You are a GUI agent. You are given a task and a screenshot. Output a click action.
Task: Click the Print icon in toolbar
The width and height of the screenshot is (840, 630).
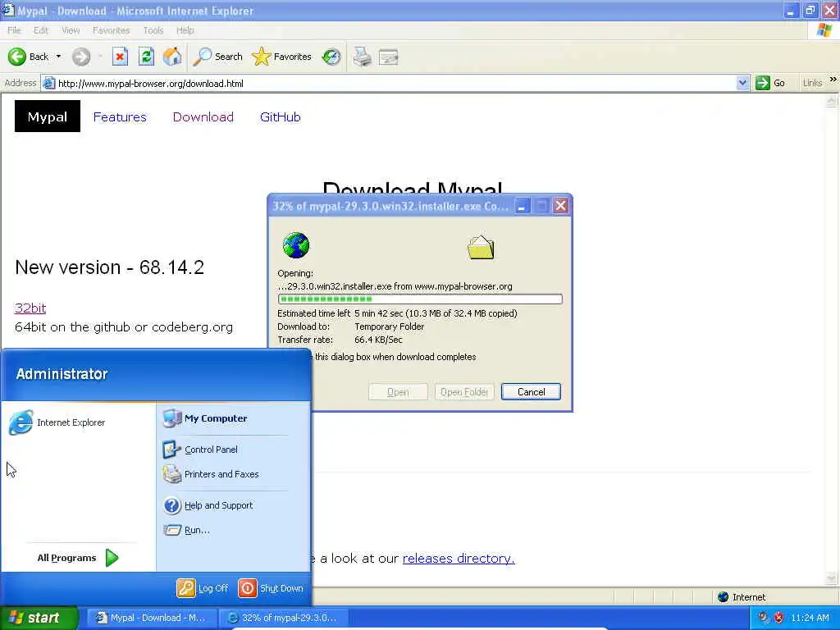coord(362,57)
